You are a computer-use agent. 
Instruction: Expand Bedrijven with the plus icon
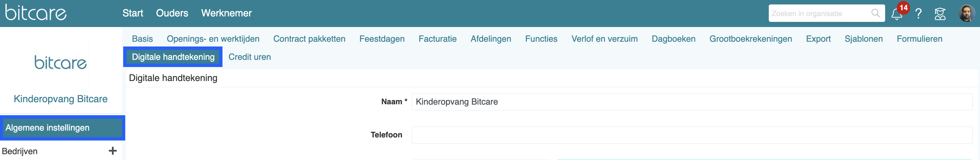coord(113,151)
